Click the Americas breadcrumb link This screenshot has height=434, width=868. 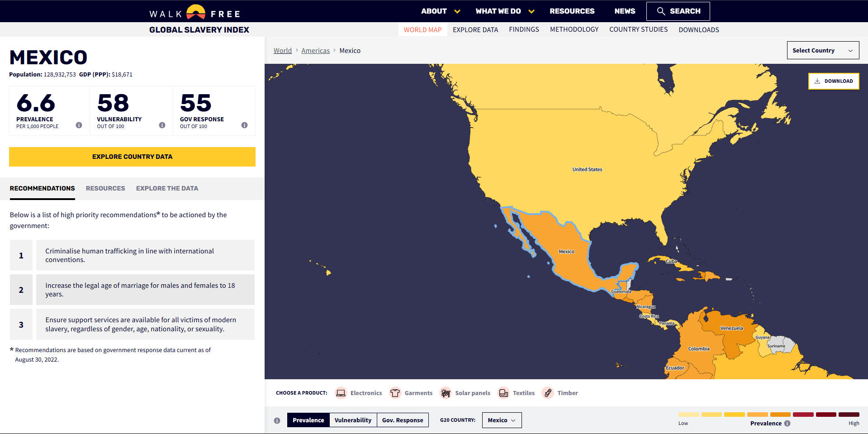tap(315, 51)
